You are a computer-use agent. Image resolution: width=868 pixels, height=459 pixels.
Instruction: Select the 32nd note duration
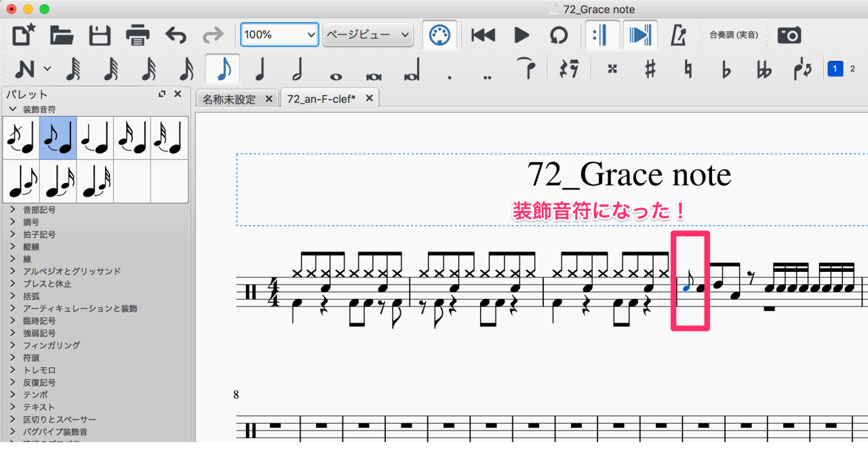(x=148, y=69)
